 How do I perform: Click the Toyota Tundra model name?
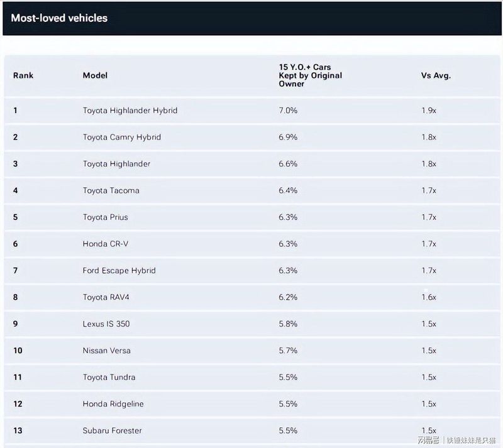pyautogui.click(x=109, y=377)
